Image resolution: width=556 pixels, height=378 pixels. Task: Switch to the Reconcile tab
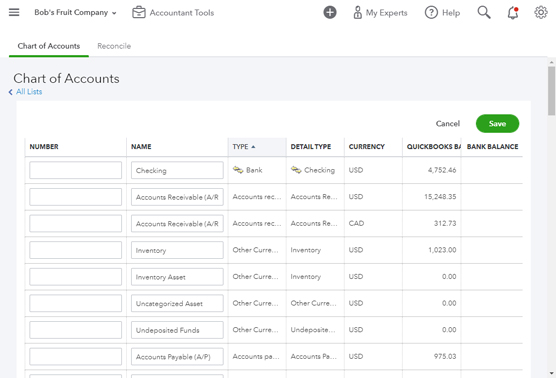click(114, 46)
